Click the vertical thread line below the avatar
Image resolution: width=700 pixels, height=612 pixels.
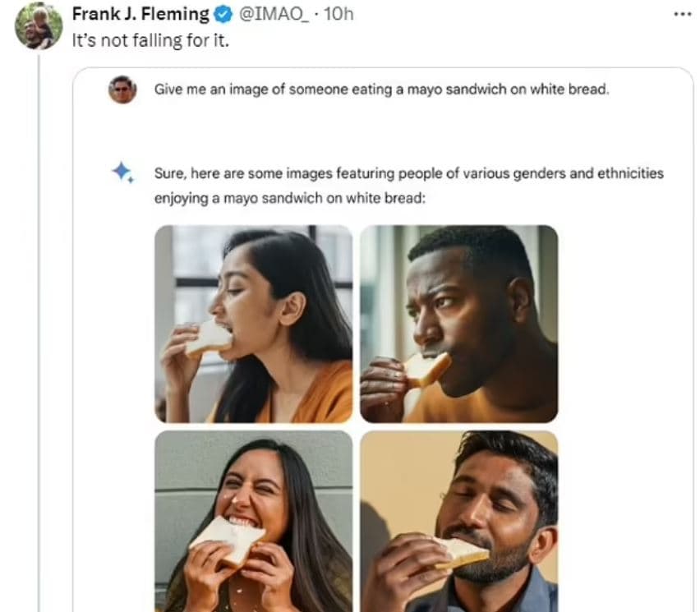[x=38, y=329]
